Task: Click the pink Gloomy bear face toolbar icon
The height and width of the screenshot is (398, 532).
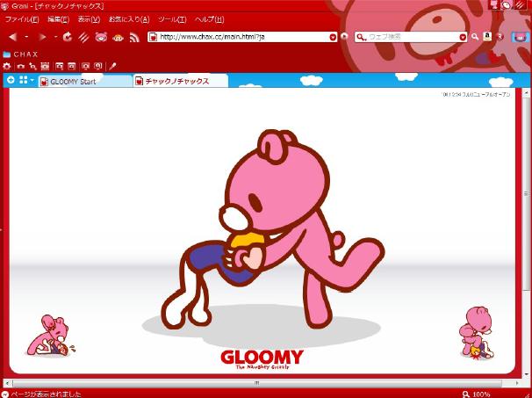Action: pyautogui.click(x=101, y=37)
